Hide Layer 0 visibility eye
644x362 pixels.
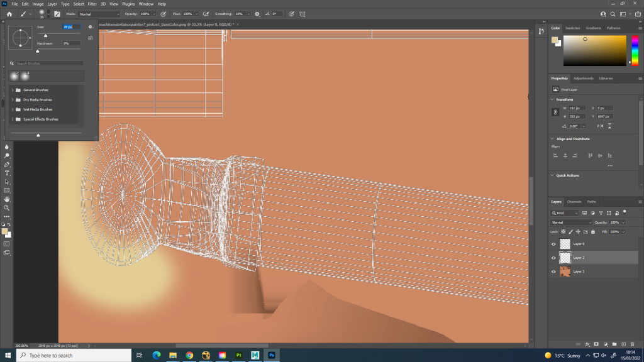tap(553, 244)
